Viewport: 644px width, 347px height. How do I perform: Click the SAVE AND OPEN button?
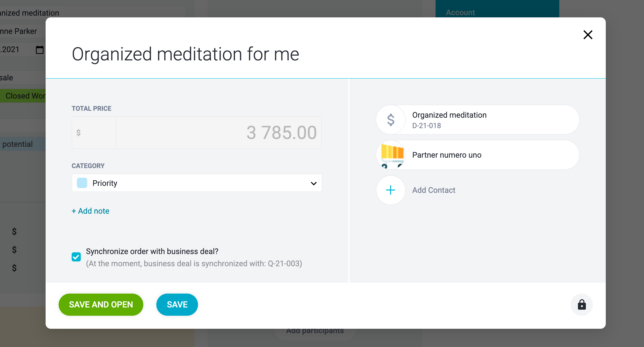click(x=101, y=304)
